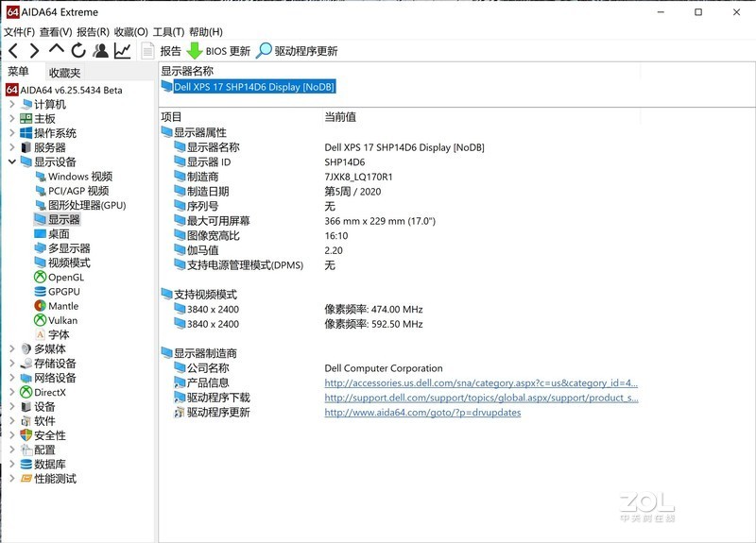Expand the 操作系统 tree node
The height and width of the screenshot is (543, 756).
12,133
